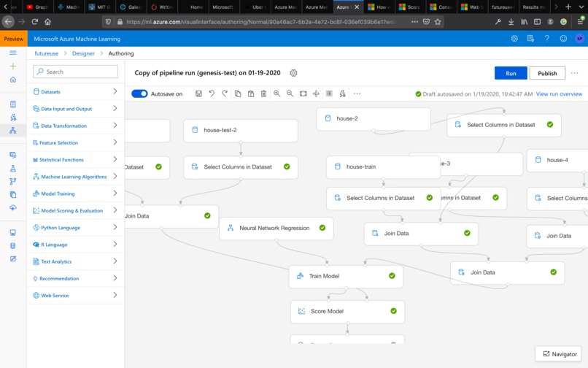Viewport: 588px width, 368px height.
Task: Click the Publish button
Action: (547, 73)
